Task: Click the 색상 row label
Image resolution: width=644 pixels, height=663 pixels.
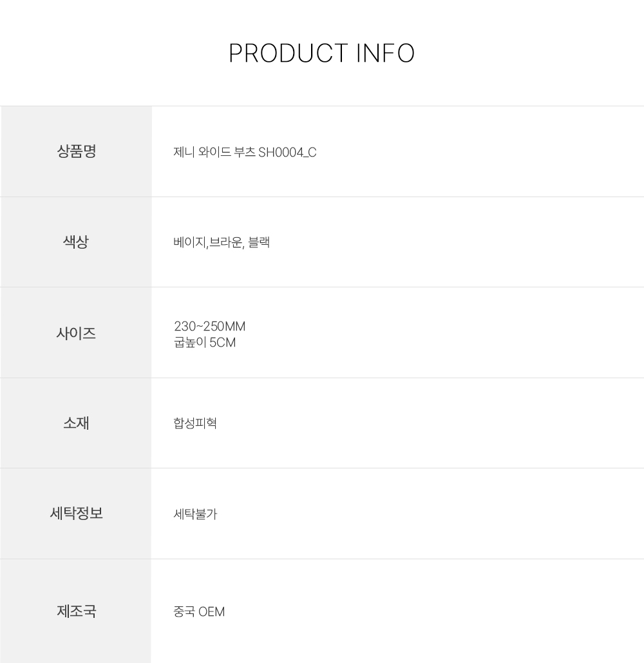Action: pyautogui.click(x=76, y=242)
